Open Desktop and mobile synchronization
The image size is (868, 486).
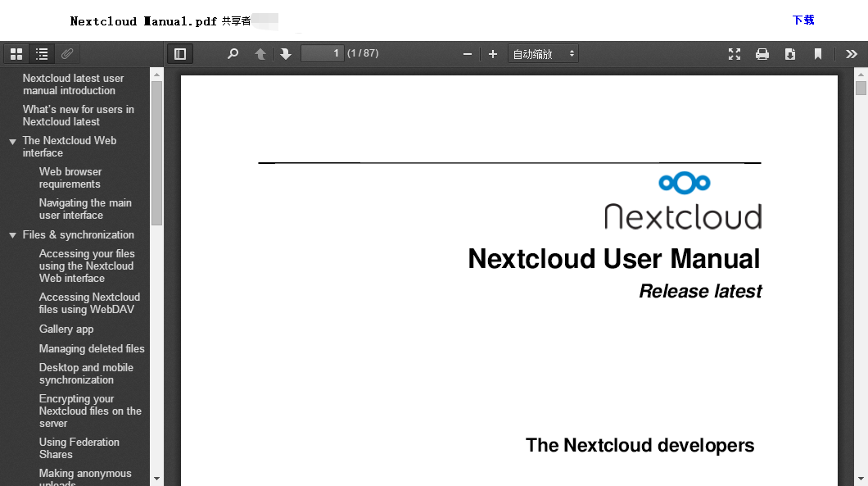(86, 374)
